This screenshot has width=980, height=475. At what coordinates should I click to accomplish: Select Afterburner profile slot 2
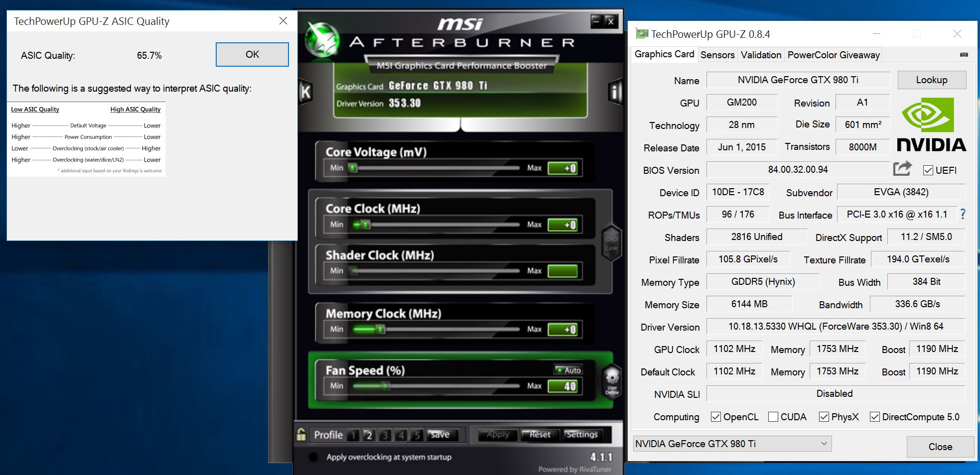(x=369, y=435)
